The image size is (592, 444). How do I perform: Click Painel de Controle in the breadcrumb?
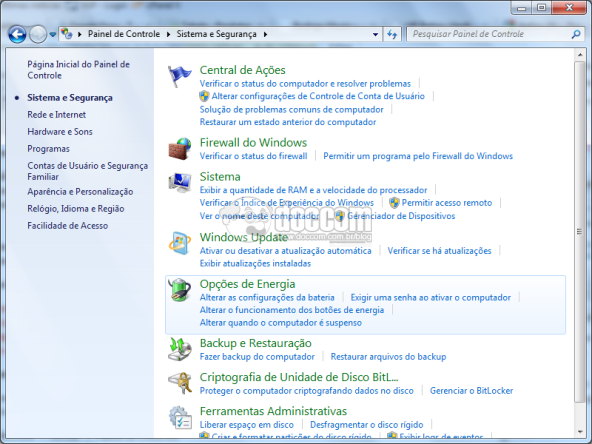pos(124,34)
